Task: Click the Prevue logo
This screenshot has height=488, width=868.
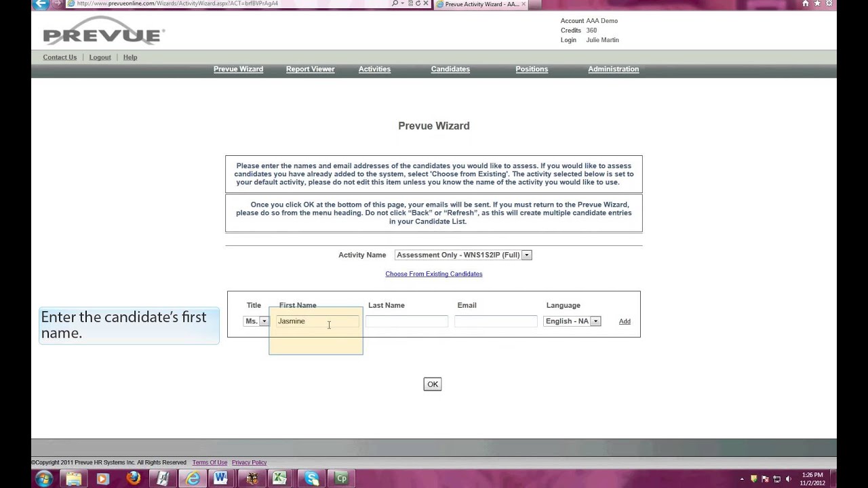Action: pos(104,31)
